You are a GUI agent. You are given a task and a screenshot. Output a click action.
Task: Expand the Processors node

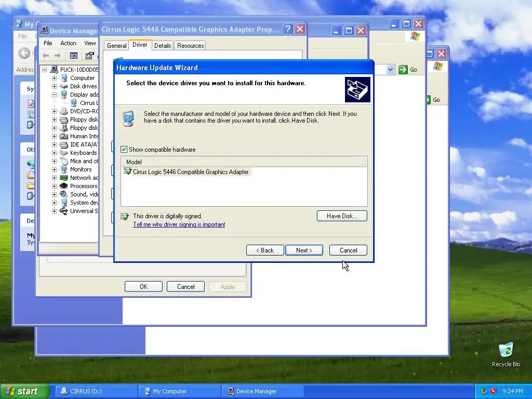[x=54, y=187]
